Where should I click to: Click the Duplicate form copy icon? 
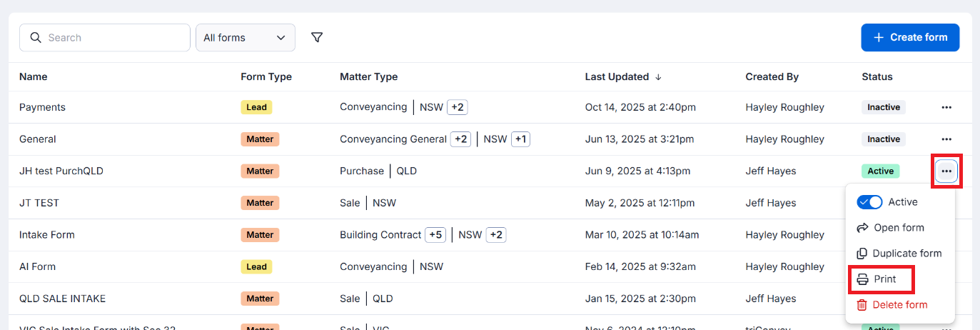click(862, 254)
